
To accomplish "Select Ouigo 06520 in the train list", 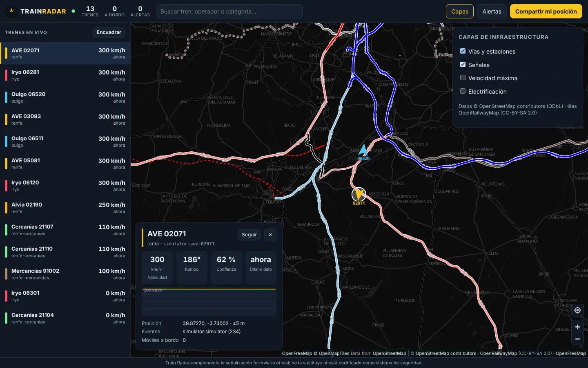I will 65,97.
